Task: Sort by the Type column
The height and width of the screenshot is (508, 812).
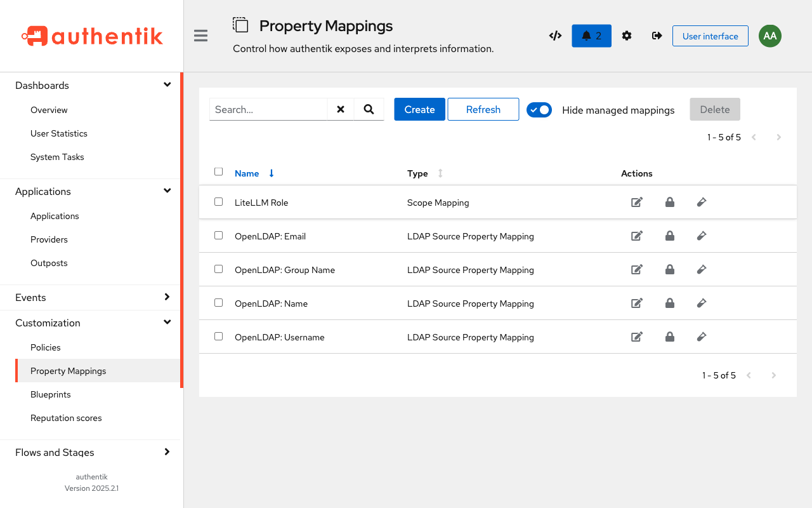Action: point(425,173)
